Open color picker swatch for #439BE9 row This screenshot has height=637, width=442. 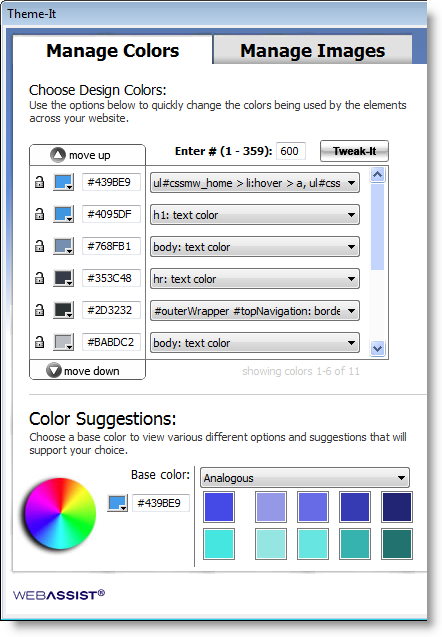click(64, 182)
